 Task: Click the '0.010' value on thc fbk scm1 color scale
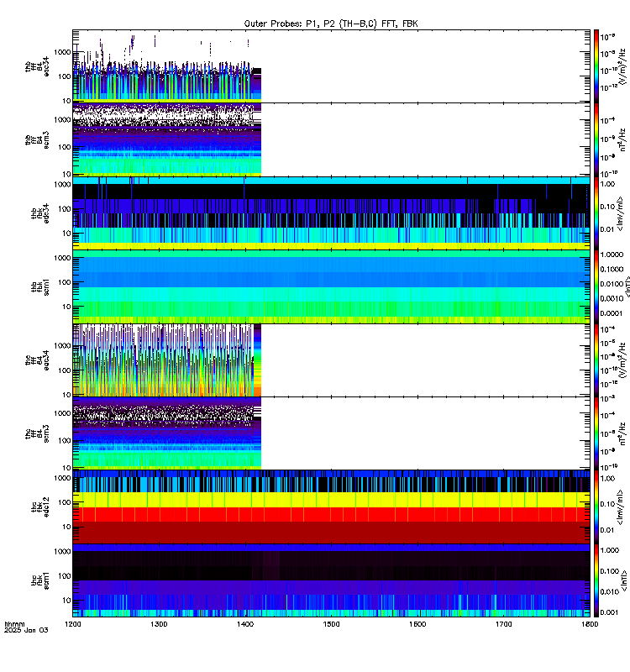610,591
